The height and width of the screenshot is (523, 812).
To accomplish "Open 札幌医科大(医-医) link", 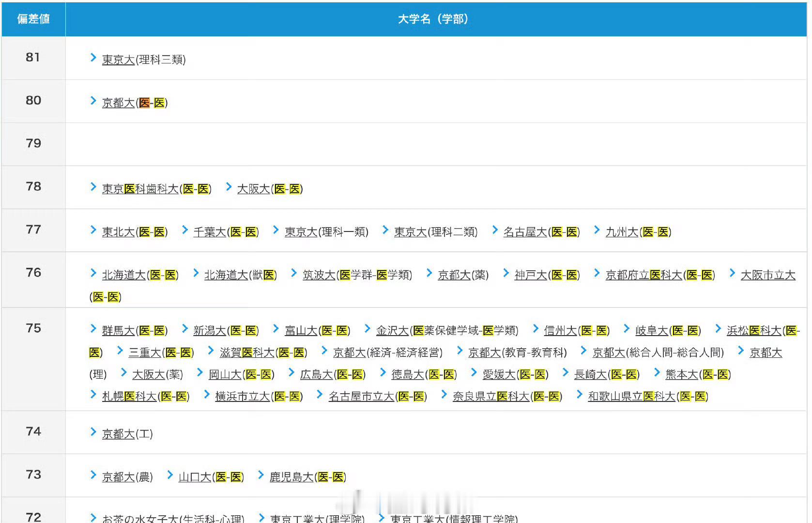I will point(146,396).
